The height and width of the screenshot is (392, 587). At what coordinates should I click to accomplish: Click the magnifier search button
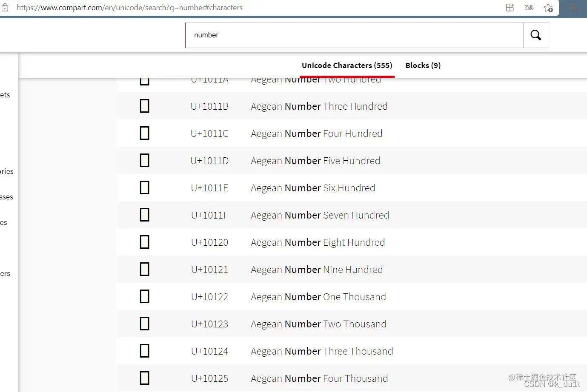click(x=536, y=35)
